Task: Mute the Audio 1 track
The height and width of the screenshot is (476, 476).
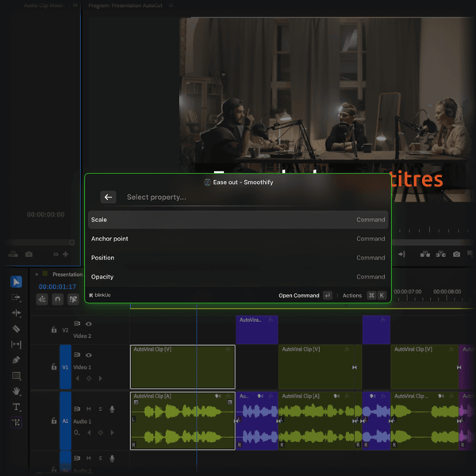Action: 89,409
